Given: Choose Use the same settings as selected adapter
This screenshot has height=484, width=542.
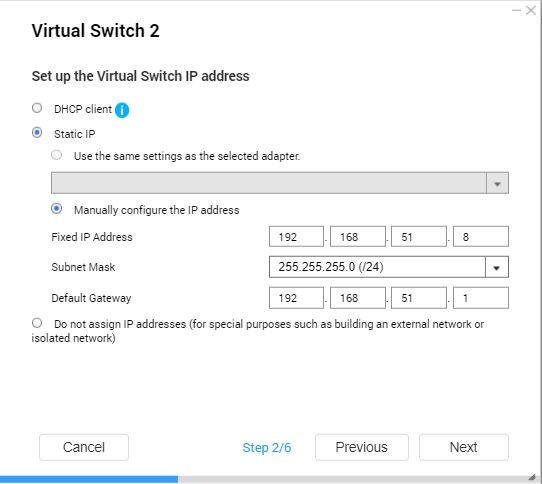Looking at the screenshot, I should pyautogui.click(x=57, y=155).
